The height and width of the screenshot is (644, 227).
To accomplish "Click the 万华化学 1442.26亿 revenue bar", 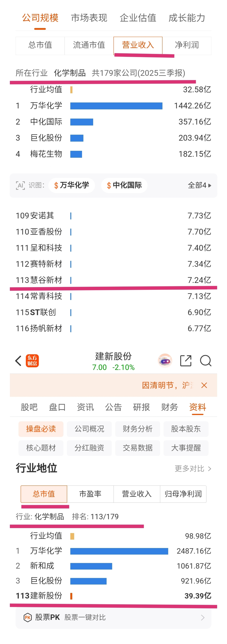I will (x=116, y=105).
